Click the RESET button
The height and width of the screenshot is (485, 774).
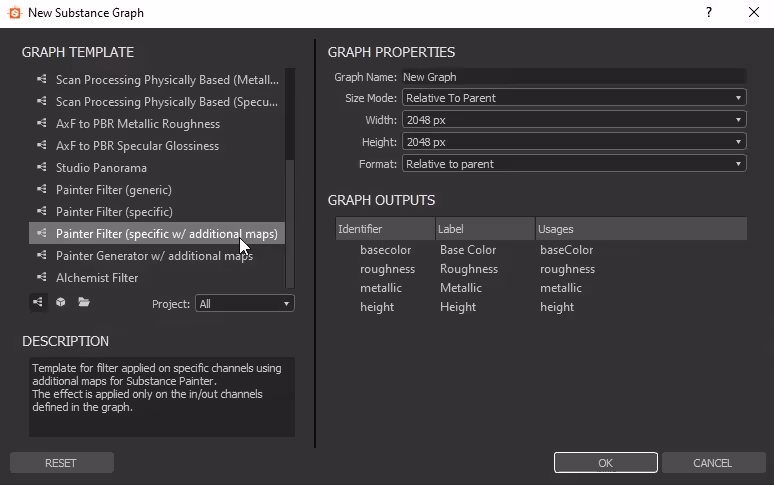point(62,463)
